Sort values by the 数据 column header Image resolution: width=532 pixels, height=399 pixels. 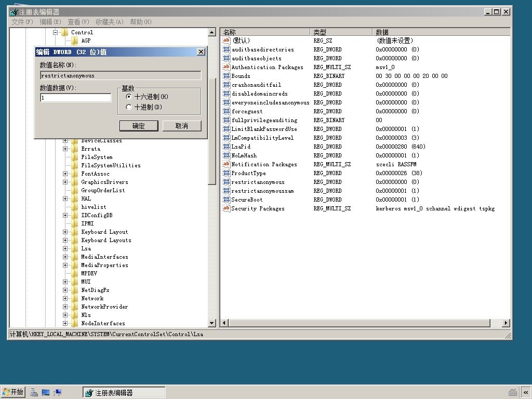pyautogui.click(x=441, y=32)
